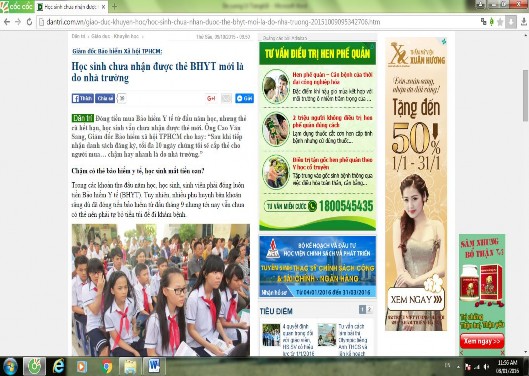
Task: Click red 'Xem ngay >>' on Sâm Nhung ad
Action: pyautogui.click(x=482, y=341)
